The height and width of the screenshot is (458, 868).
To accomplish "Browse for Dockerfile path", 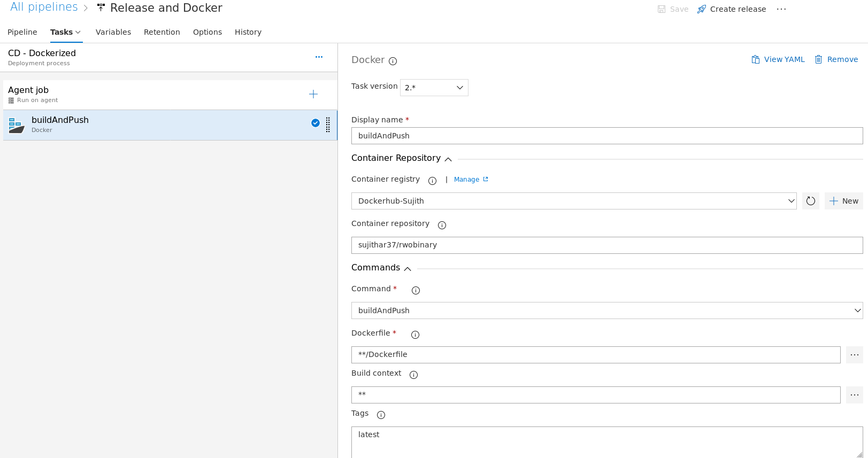I will pyautogui.click(x=855, y=355).
